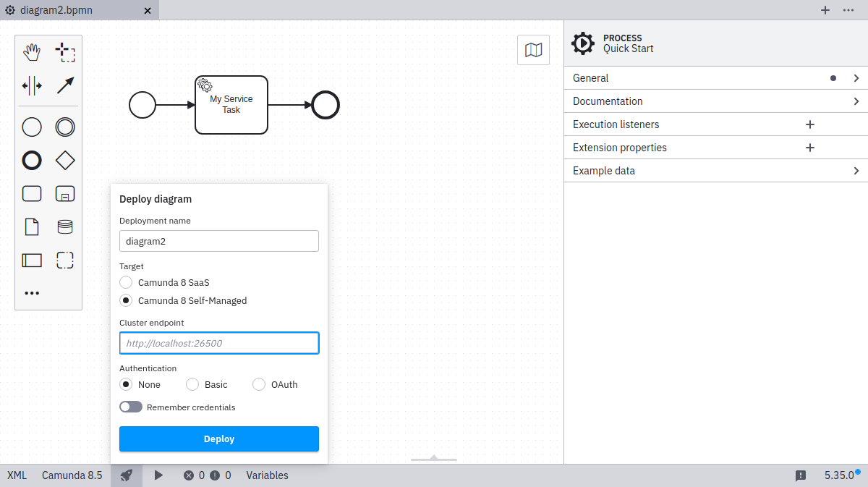Open the Camunda 8.5 version selector
Image resolution: width=868 pixels, height=487 pixels.
(72, 475)
